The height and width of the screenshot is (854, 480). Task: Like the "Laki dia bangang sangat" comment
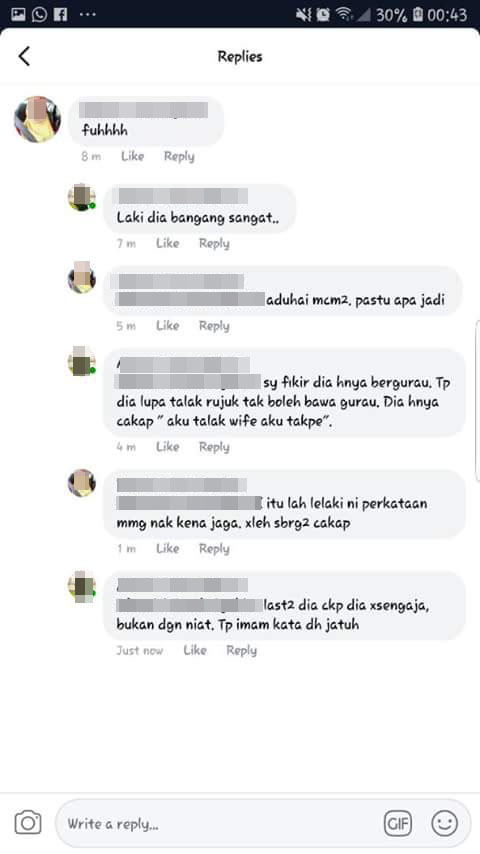[167, 243]
